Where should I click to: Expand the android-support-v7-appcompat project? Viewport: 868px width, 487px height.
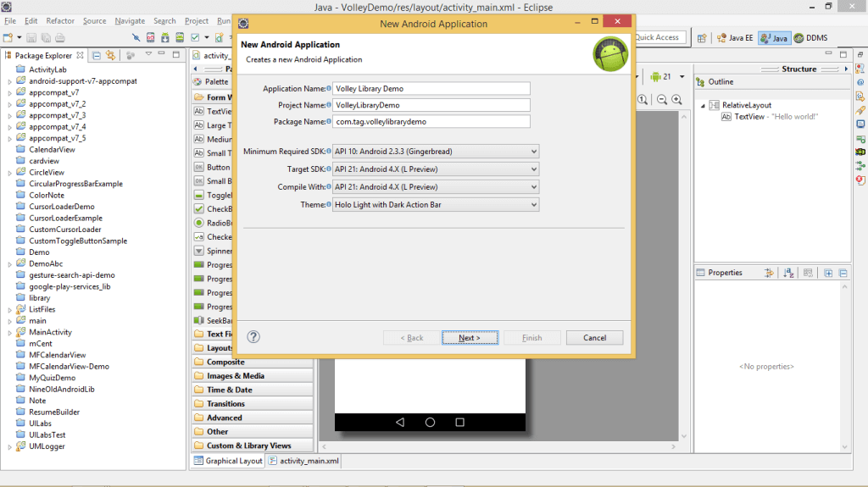[x=9, y=81]
